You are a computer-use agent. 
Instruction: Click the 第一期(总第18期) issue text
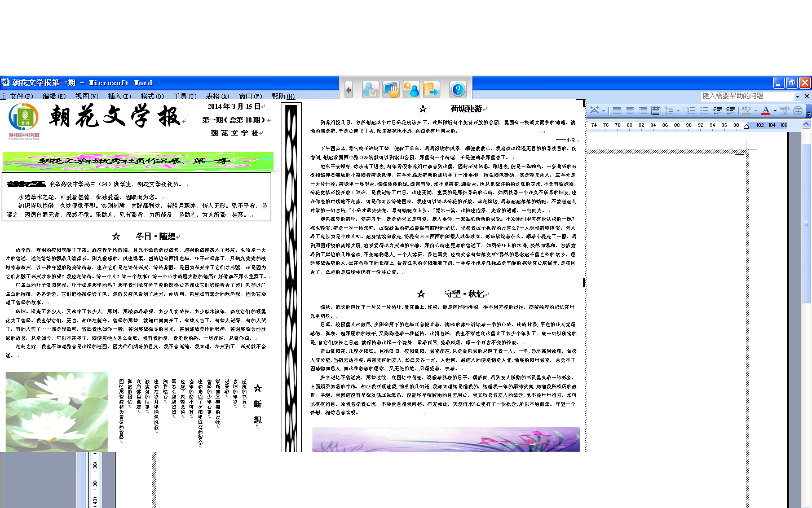pyautogui.click(x=233, y=120)
